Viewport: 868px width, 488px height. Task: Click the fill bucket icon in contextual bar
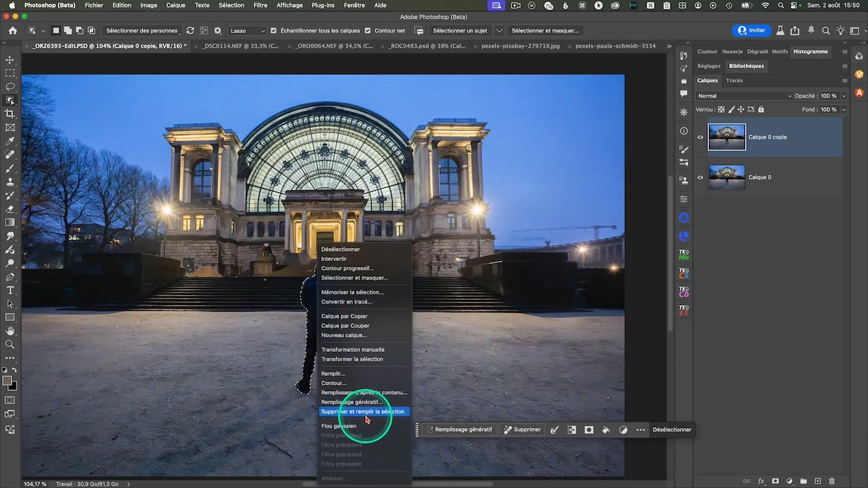pos(606,429)
